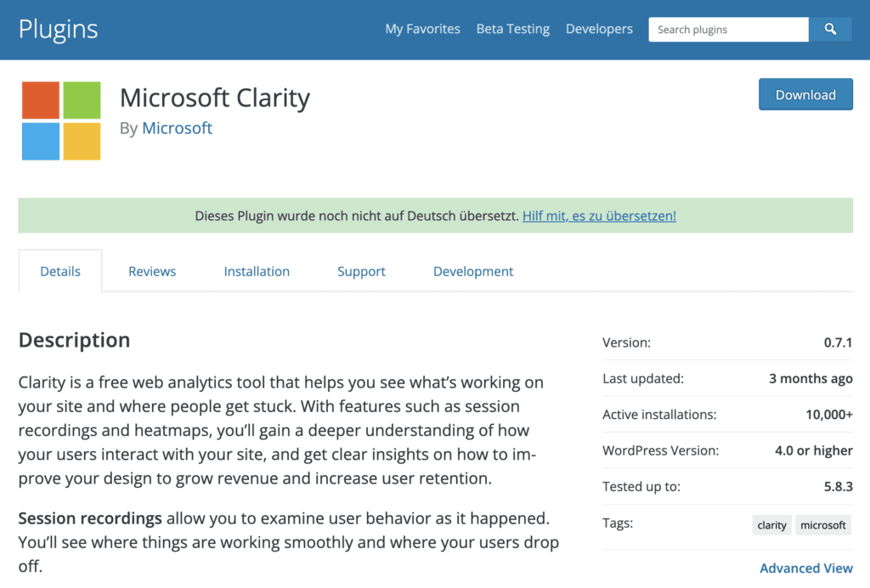Open the Developers header link
The height and width of the screenshot is (588, 870).
pyautogui.click(x=599, y=29)
